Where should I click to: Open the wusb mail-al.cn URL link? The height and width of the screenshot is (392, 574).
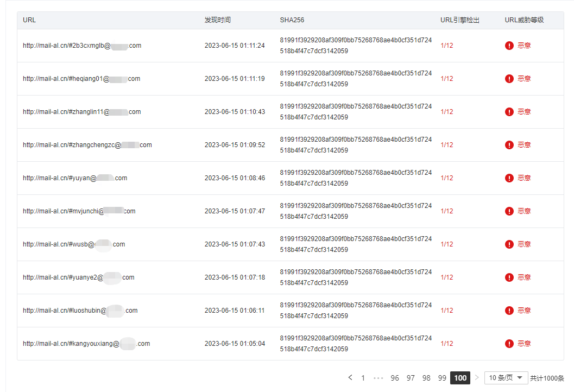(x=74, y=244)
